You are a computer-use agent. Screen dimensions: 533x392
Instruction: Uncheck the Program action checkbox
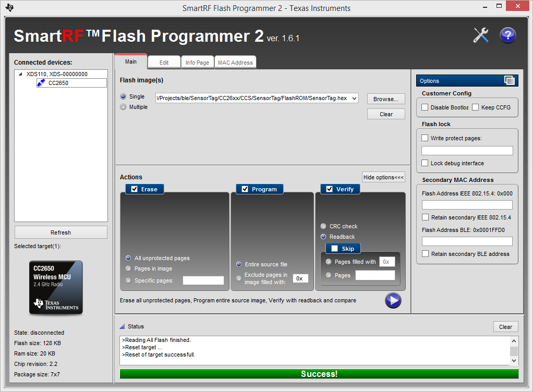coord(245,189)
